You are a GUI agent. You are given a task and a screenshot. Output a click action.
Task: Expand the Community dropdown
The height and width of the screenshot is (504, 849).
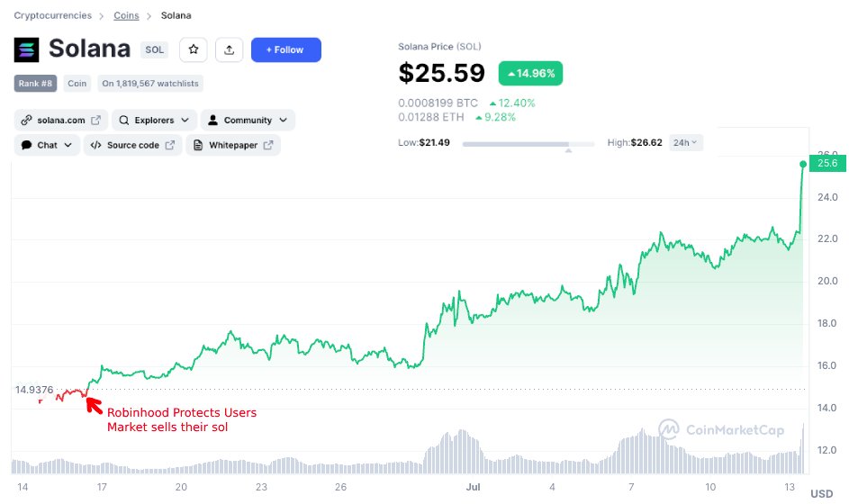click(x=248, y=121)
